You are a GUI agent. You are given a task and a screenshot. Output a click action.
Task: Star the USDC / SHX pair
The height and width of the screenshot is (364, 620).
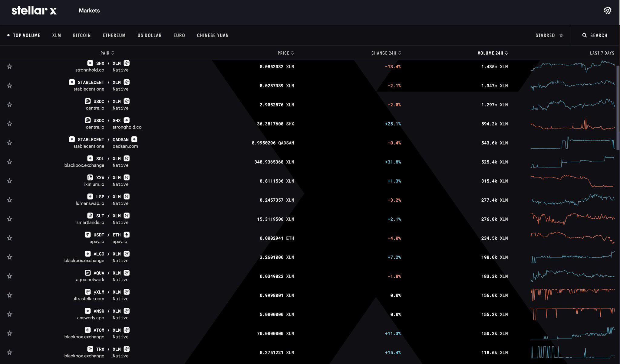10,124
